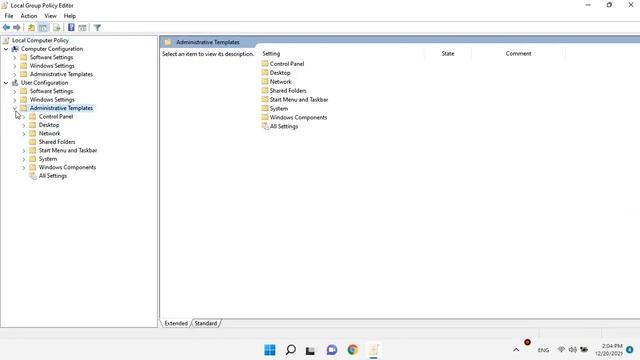Click the Group Policy Editor taskbar icon
Viewport: 640px width, 360px height.
(x=373, y=350)
